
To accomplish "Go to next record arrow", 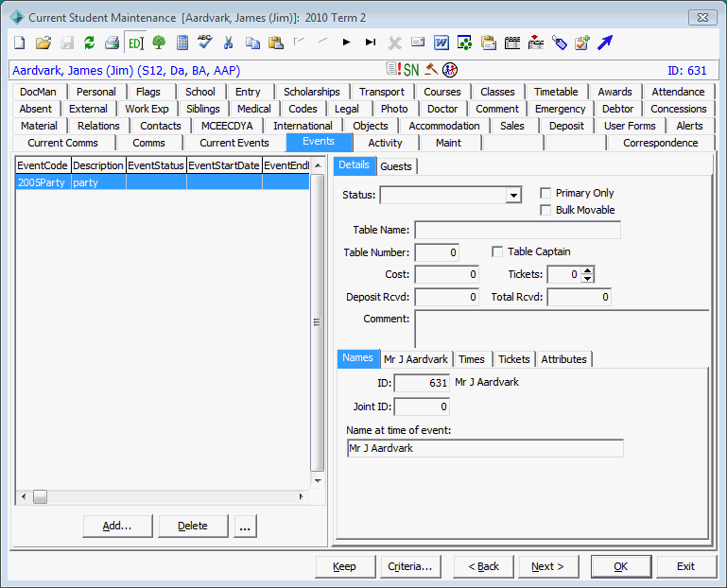I will (346, 43).
